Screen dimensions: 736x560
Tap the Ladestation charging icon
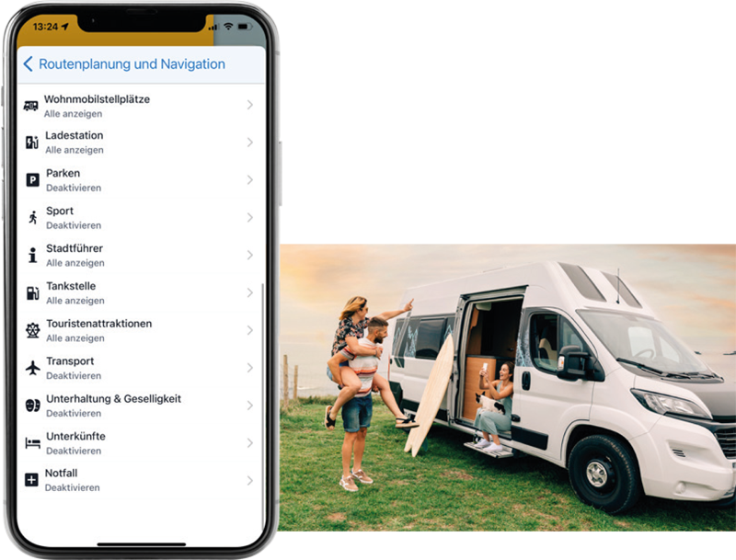(32, 143)
